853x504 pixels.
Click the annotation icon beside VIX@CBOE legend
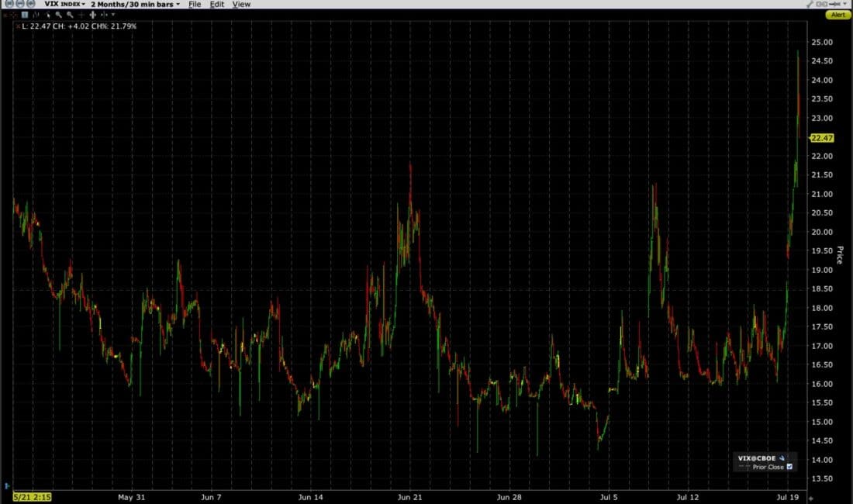(x=782, y=457)
